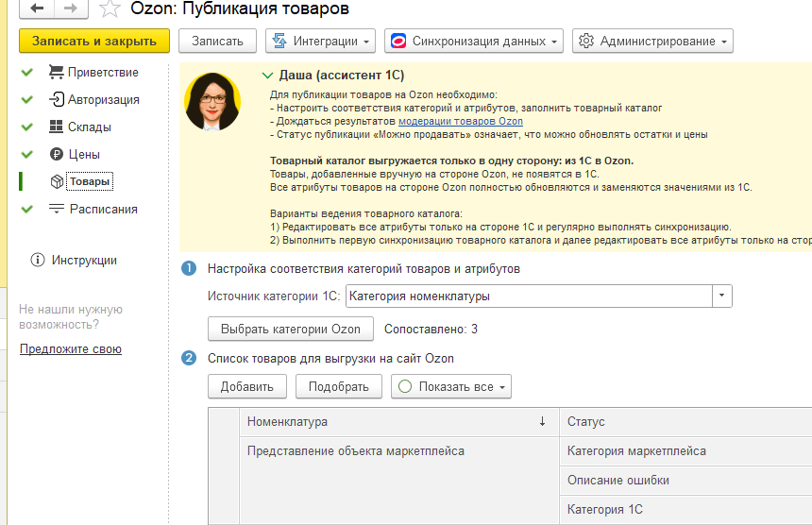Expand the Источник категории 1С dropdown arrow
812x525 pixels.
tap(722, 296)
